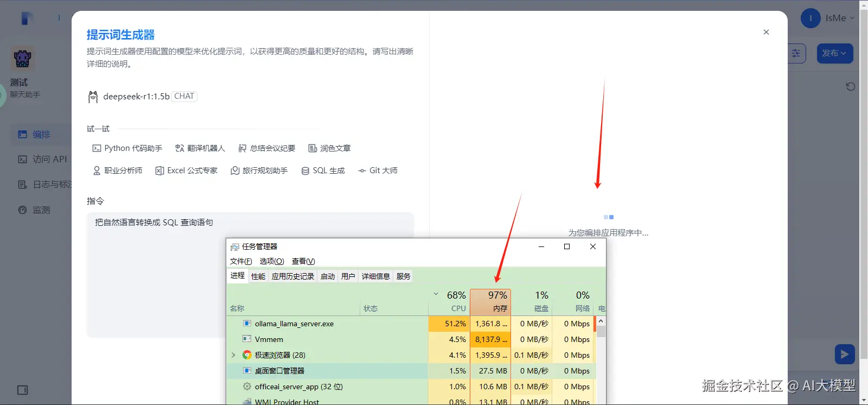Click the model settings sliders icon
The width and height of the screenshot is (868, 405).
[796, 53]
